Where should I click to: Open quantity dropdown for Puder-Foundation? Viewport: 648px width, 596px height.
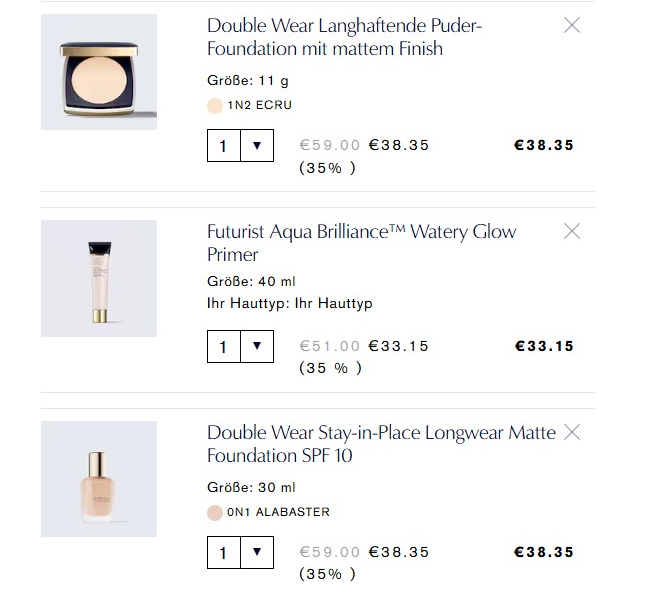coord(257,146)
